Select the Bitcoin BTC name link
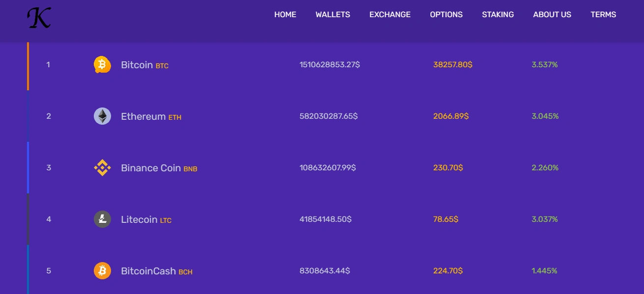The width and height of the screenshot is (644, 294). pos(144,65)
